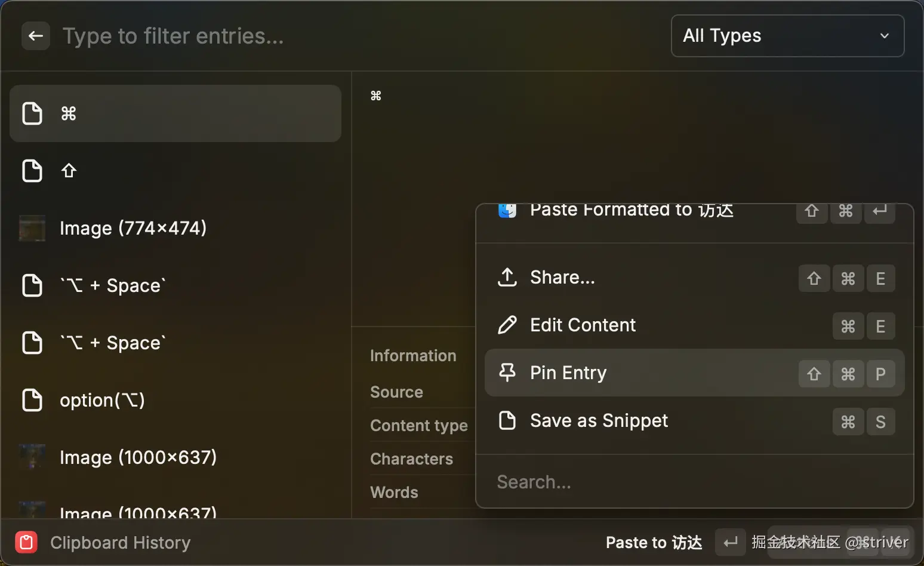Focus the filter entries search field
Viewport: 924px width, 566px height.
click(x=358, y=36)
